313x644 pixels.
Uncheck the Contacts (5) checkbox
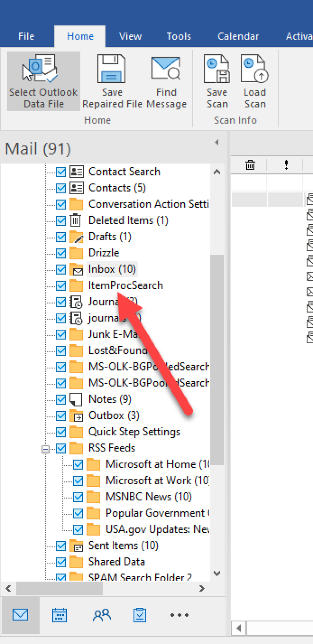point(61,188)
